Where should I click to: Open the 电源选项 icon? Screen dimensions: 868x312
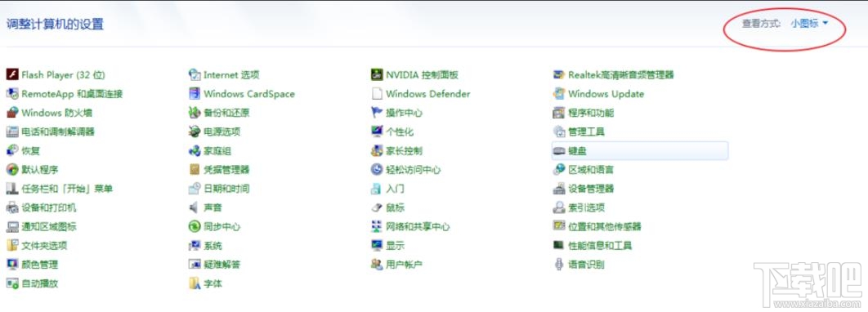[195, 131]
